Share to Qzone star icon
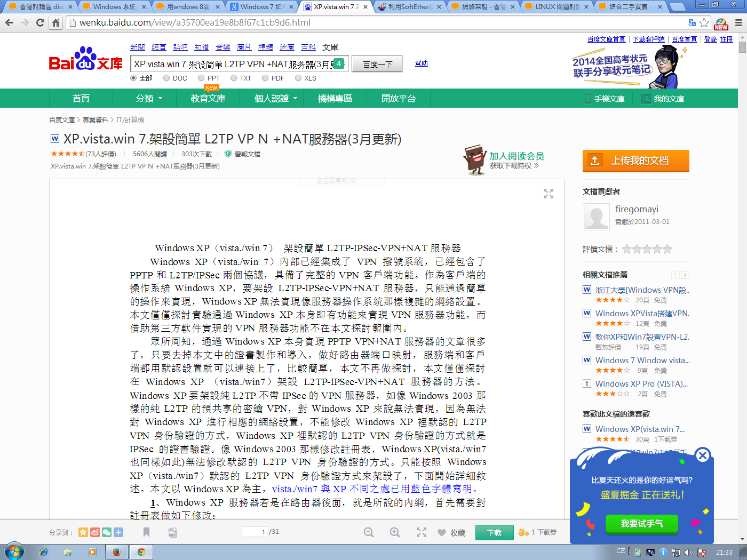This screenshot has height=560, width=747. pos(83,532)
